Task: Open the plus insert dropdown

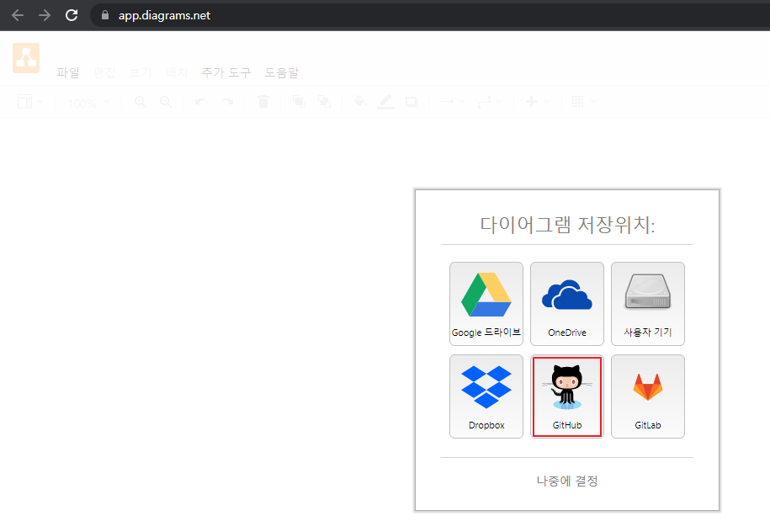Action: (538, 102)
